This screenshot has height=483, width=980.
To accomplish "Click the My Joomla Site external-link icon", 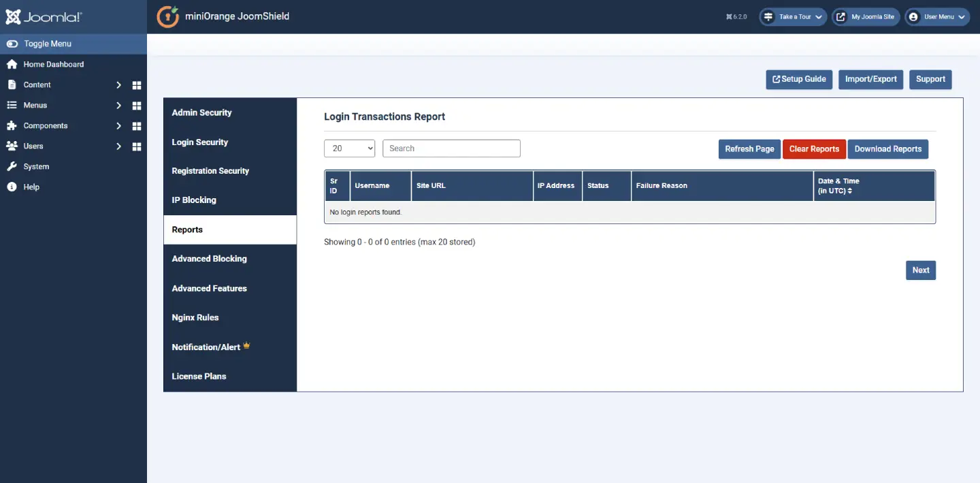I will pyautogui.click(x=841, y=17).
